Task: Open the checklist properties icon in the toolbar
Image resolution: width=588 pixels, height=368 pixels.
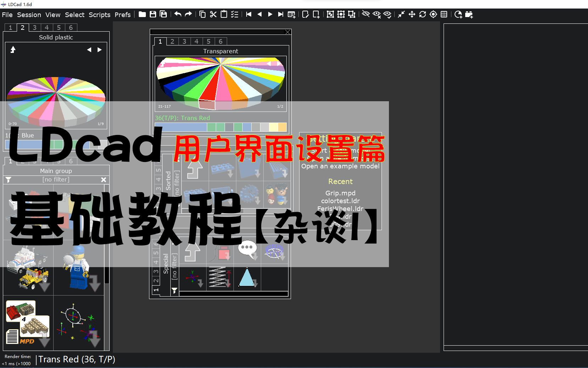Action: (235, 14)
